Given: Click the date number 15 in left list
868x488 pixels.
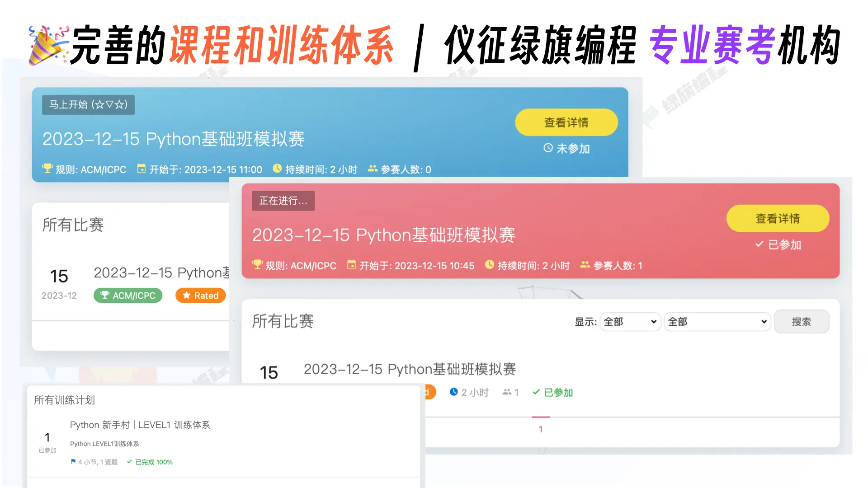Looking at the screenshot, I should 59,276.
